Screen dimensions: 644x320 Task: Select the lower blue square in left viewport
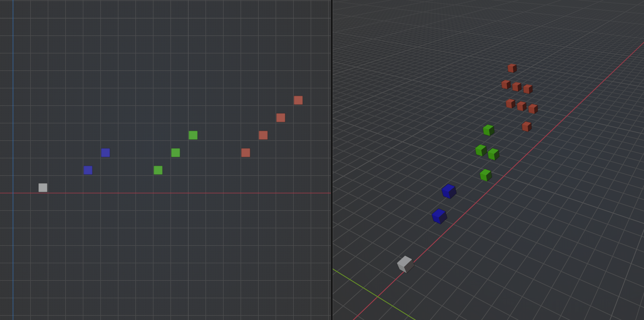point(88,170)
